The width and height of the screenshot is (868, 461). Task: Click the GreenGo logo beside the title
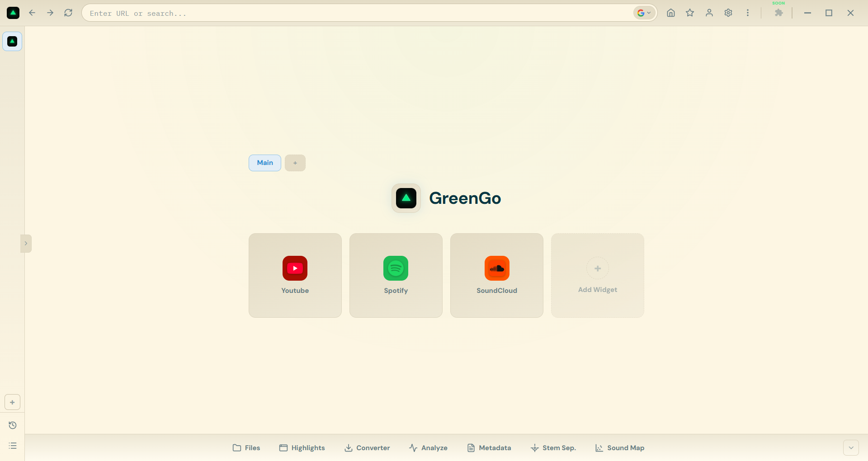406,198
